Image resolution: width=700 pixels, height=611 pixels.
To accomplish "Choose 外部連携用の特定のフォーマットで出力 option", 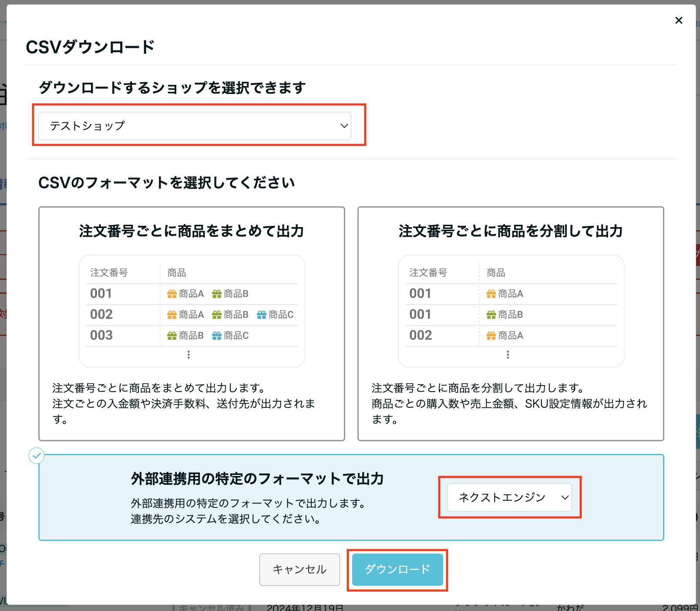I will coord(257,479).
